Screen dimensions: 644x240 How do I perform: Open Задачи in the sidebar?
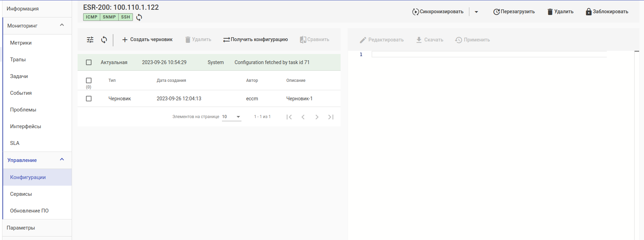pyautogui.click(x=37, y=76)
